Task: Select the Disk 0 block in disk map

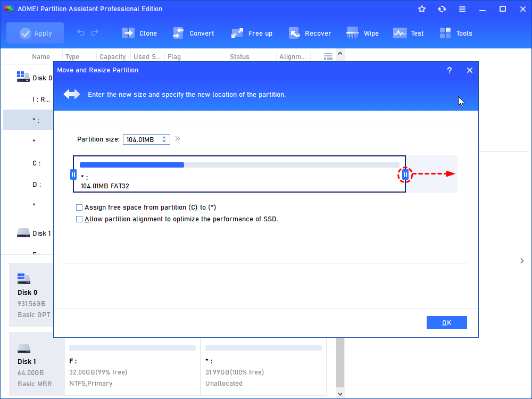Action: (31, 295)
